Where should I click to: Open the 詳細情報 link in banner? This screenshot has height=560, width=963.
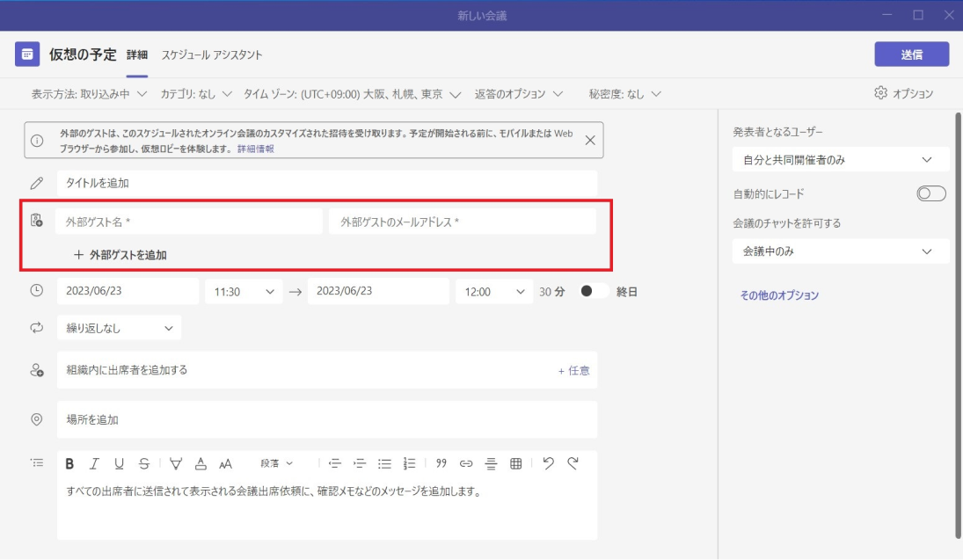pyautogui.click(x=256, y=149)
